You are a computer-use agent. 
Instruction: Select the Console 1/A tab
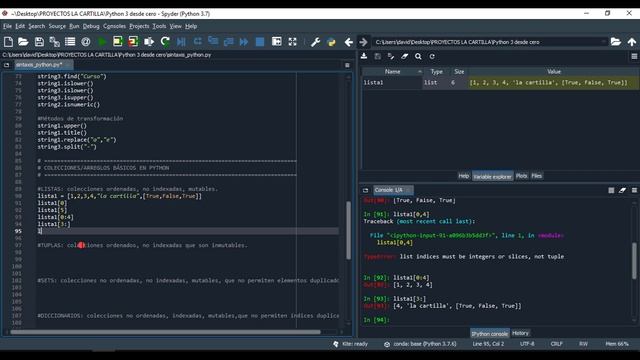point(393,190)
